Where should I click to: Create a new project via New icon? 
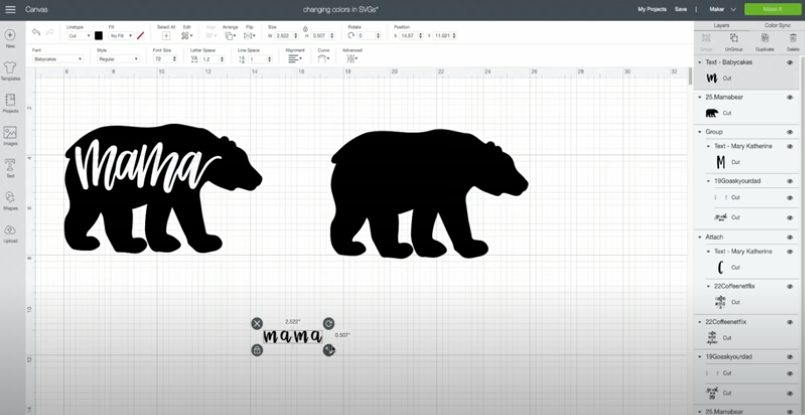(10, 39)
